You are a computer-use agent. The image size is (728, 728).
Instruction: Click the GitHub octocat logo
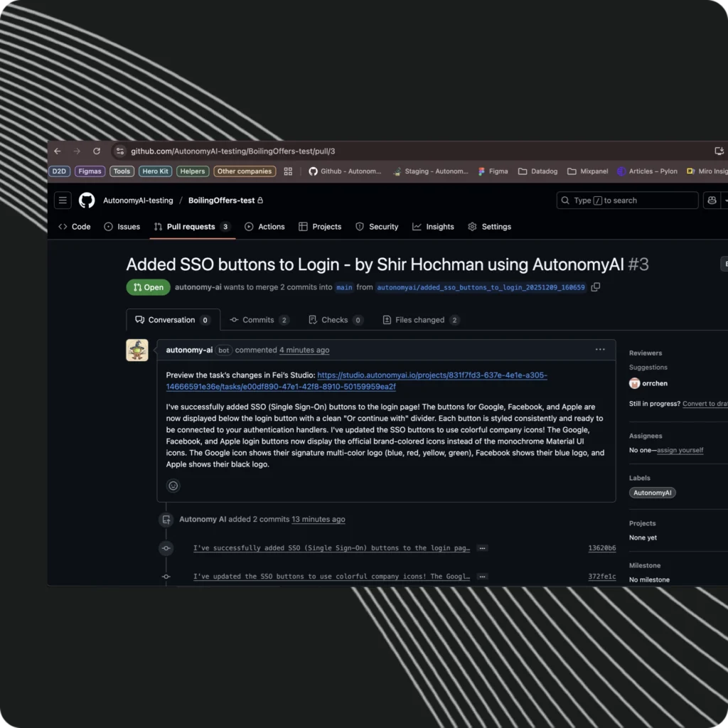pyautogui.click(x=87, y=200)
